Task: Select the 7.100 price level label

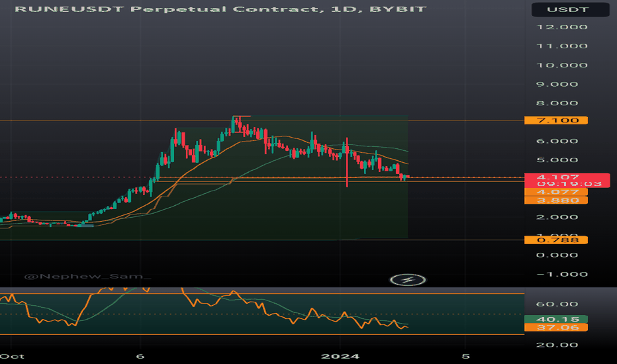Action: (556, 120)
